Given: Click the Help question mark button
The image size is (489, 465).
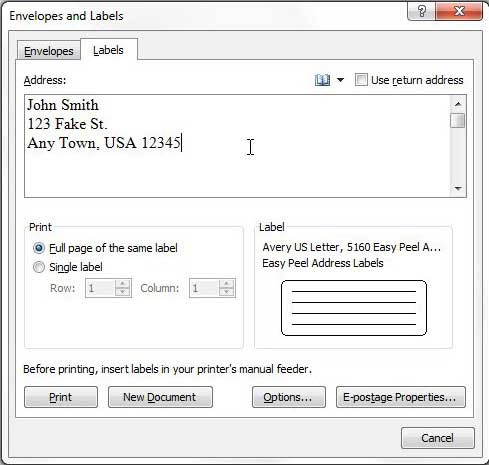Looking at the screenshot, I should [x=422, y=12].
